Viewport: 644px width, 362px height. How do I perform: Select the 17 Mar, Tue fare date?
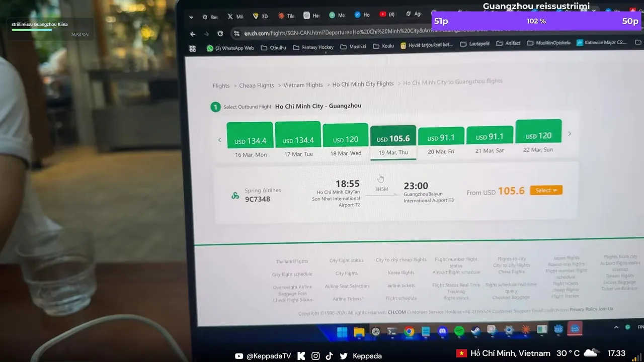coord(298,139)
